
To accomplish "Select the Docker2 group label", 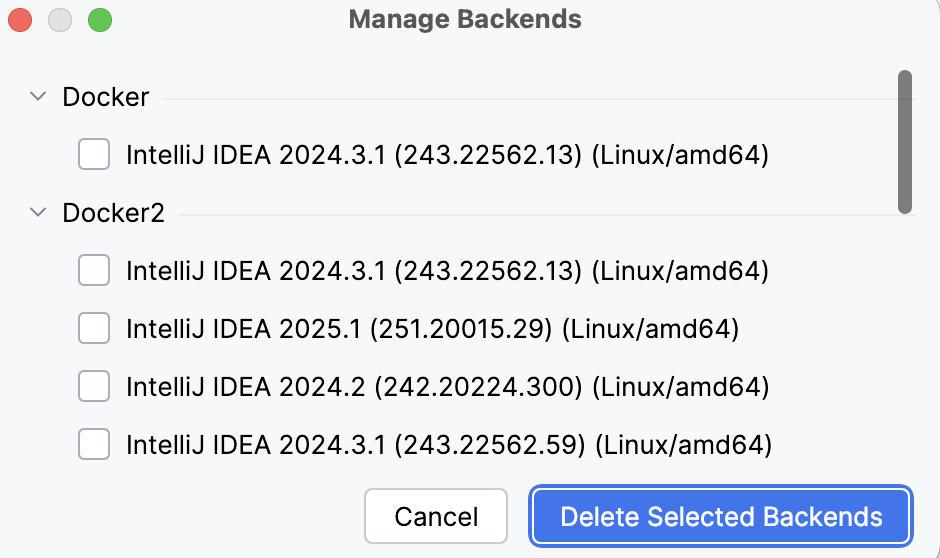I will point(113,213).
